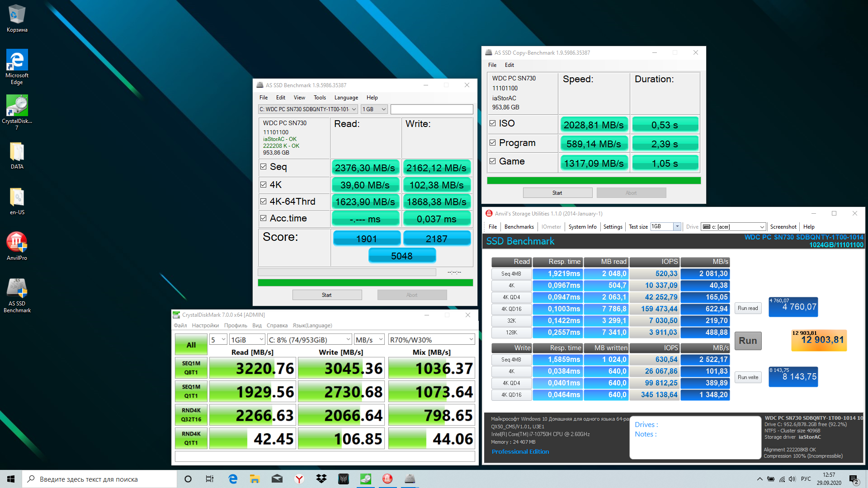This screenshot has width=868, height=488.
Task: Open Edit menu in AS SSD Copy-Benchmark
Action: coord(509,65)
